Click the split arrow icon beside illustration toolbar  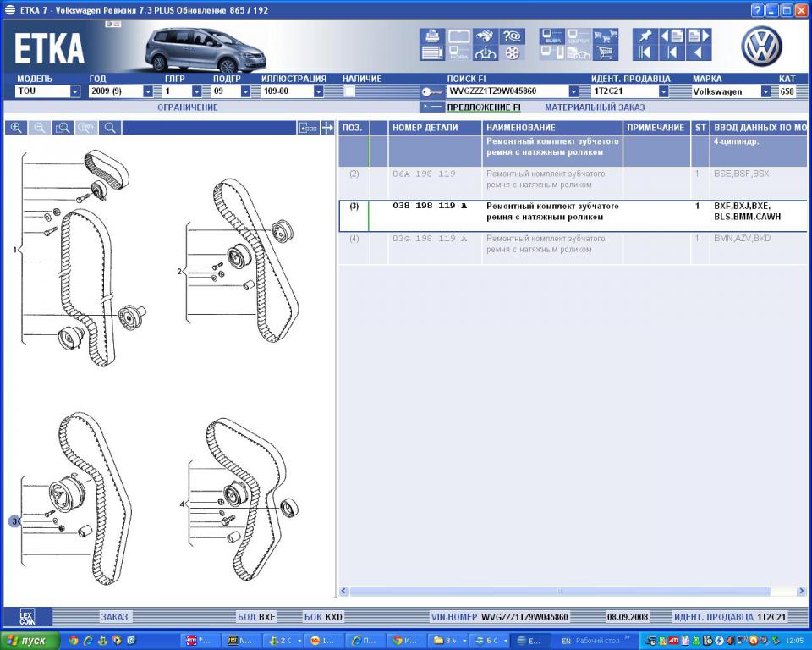coord(327,128)
